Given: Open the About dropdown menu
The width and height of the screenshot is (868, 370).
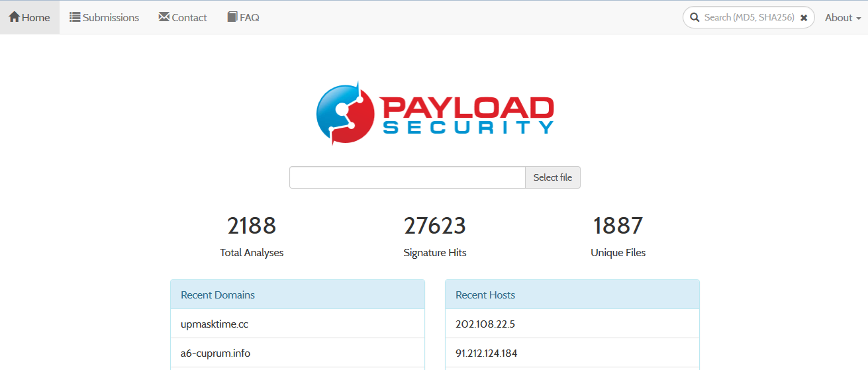Looking at the screenshot, I should click(x=843, y=18).
